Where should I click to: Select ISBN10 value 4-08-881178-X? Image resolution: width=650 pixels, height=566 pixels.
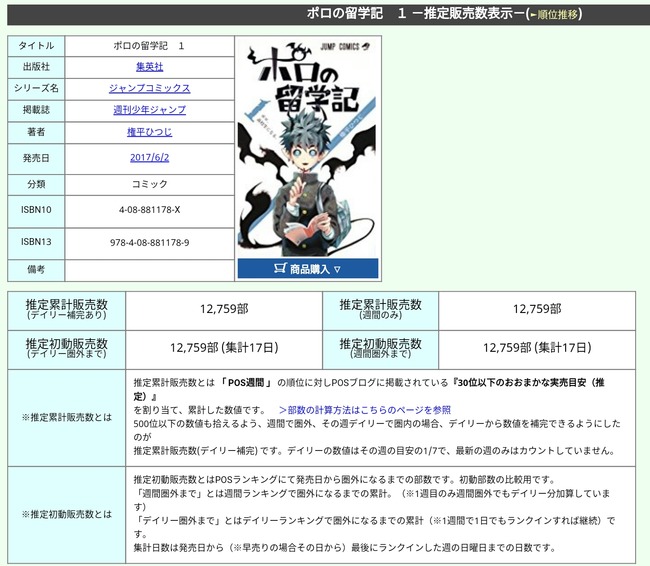pyautogui.click(x=149, y=210)
